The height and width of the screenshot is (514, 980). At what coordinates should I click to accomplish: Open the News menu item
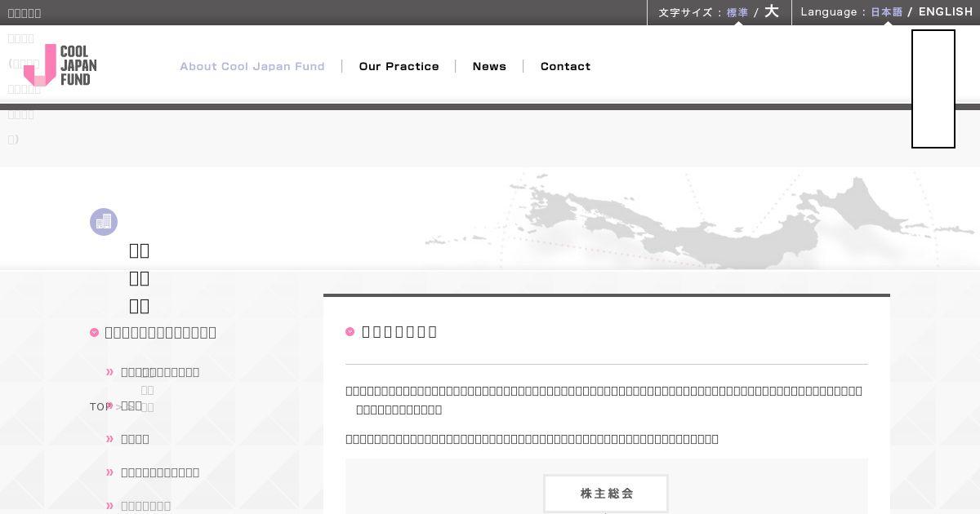(x=489, y=66)
